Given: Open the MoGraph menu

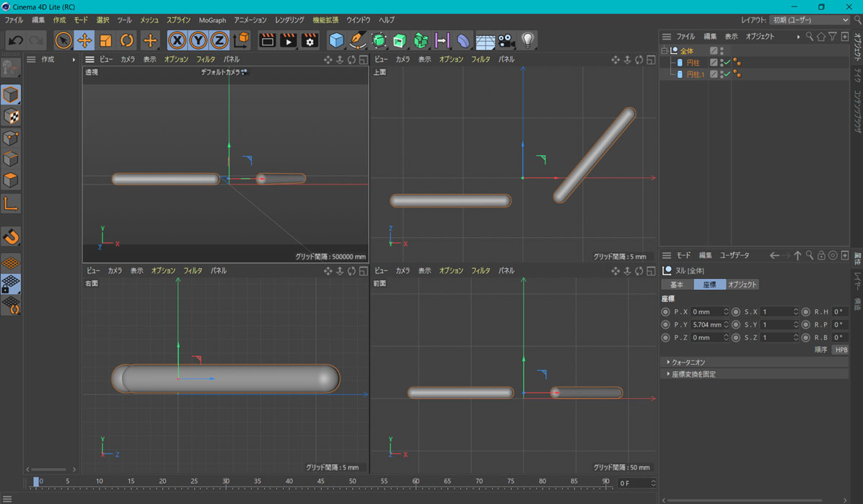Looking at the screenshot, I should pyautogui.click(x=212, y=20).
